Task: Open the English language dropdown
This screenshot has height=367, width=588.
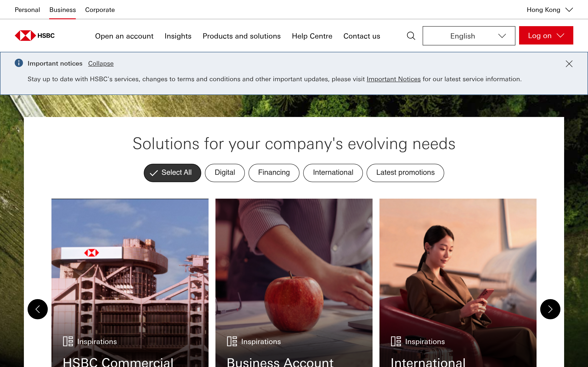Action: click(469, 36)
